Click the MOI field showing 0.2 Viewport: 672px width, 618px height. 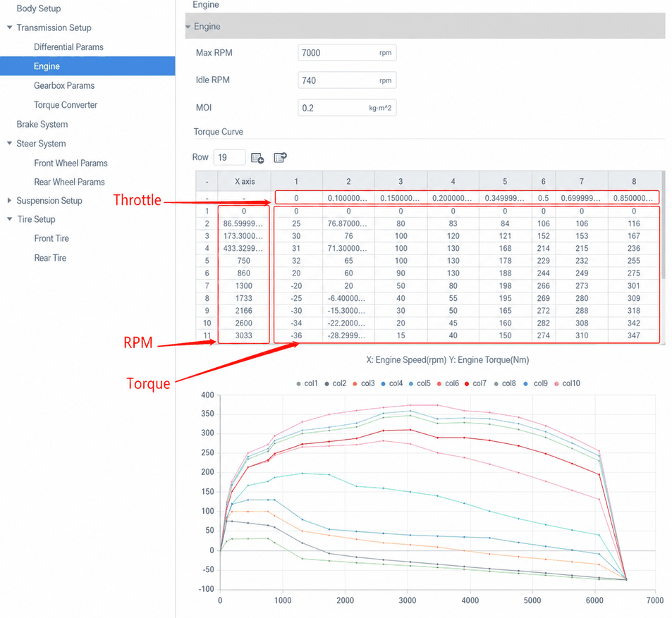[347, 108]
